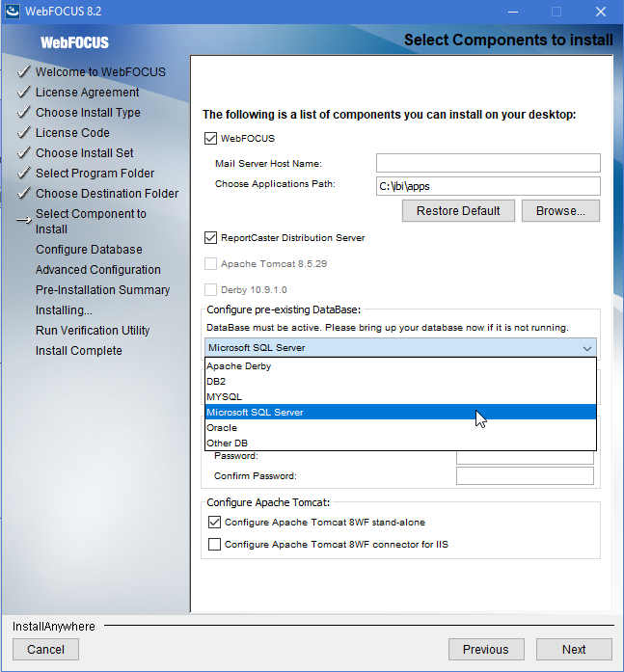Minimize the WebFOCUS 8.2 installer window
Viewport: 624px width, 672px height.
(513, 12)
